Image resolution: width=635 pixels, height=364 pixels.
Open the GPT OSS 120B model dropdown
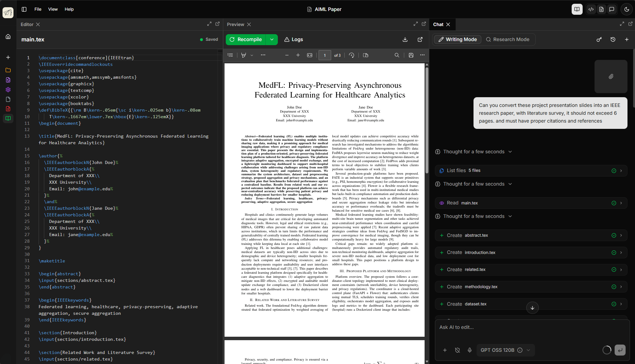click(505, 350)
